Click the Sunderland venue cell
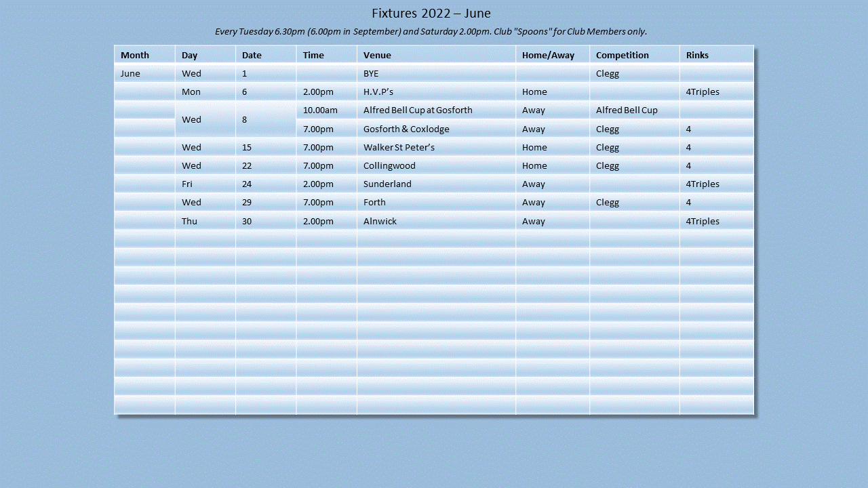The height and width of the screenshot is (488, 868). point(387,184)
